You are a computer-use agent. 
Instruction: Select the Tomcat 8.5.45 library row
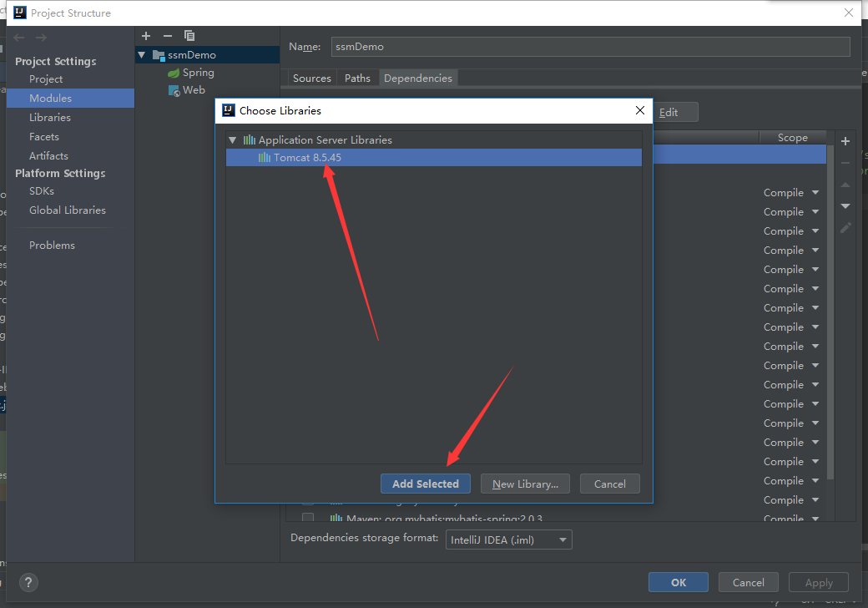pyautogui.click(x=434, y=158)
